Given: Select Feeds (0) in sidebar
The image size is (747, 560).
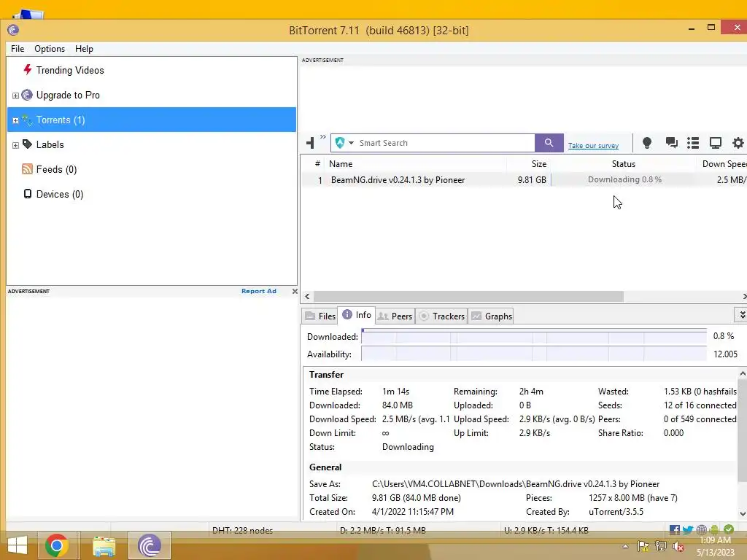Looking at the screenshot, I should (x=56, y=169).
